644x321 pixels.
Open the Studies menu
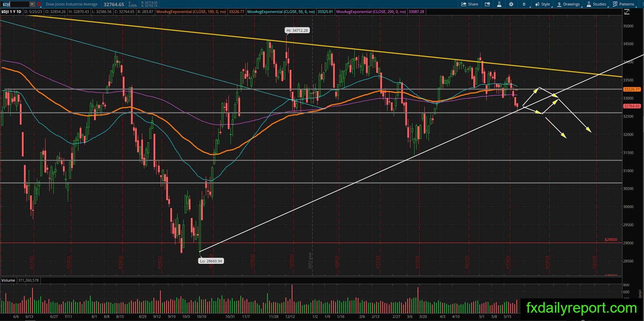596,4
